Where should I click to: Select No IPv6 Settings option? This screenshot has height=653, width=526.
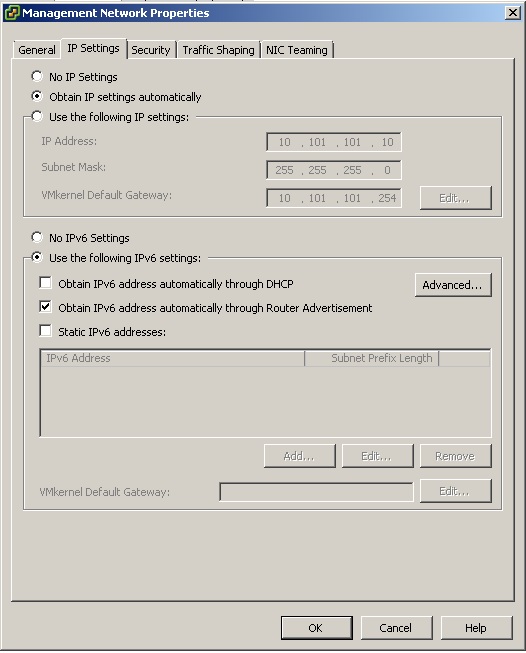37,237
